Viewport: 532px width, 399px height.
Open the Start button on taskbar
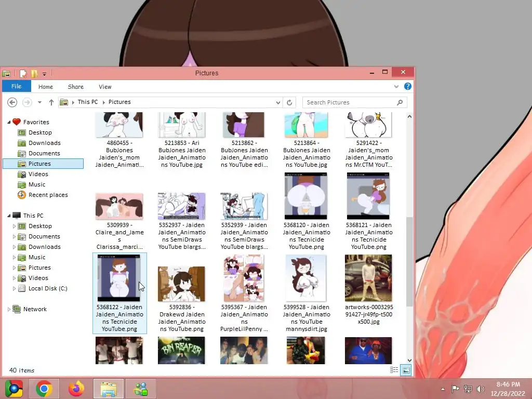click(x=14, y=389)
